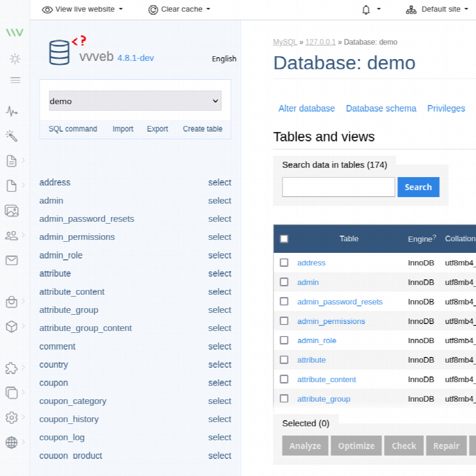Image resolution: width=476 pixels, height=476 pixels.
Task: Open the demo database dropdown
Action: pyautogui.click(x=135, y=101)
